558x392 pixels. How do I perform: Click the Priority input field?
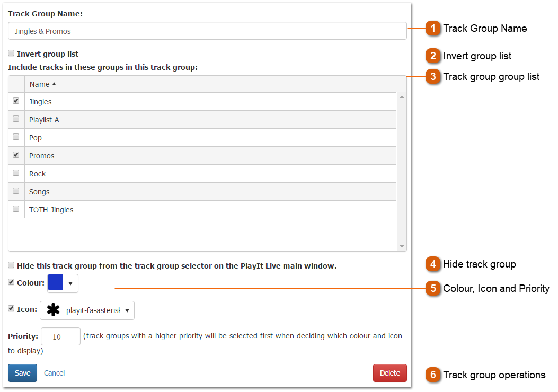[x=60, y=336]
